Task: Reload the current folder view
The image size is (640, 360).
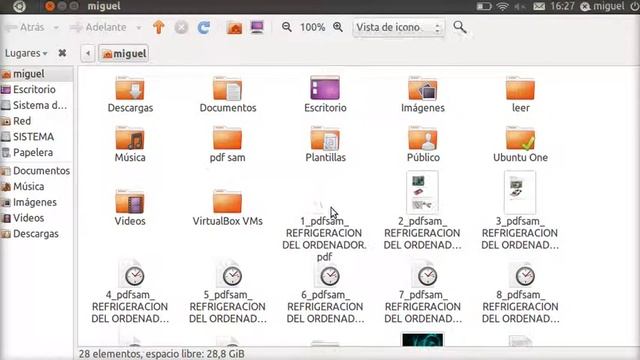Action: coord(204,27)
